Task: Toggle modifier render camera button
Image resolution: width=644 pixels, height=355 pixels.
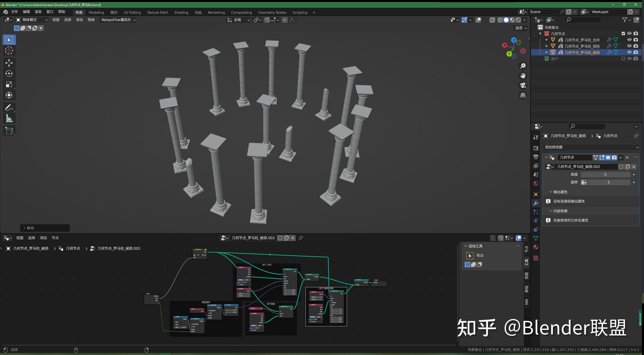Action: pos(614,157)
